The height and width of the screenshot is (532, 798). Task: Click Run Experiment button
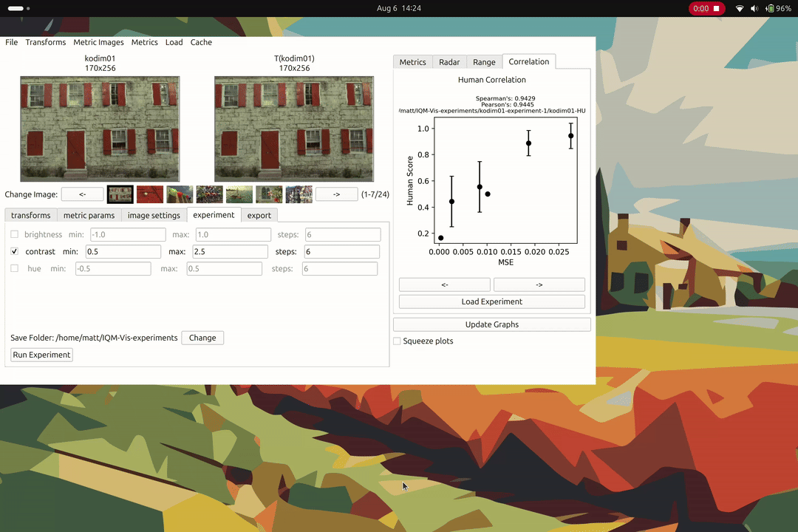pyautogui.click(x=41, y=355)
